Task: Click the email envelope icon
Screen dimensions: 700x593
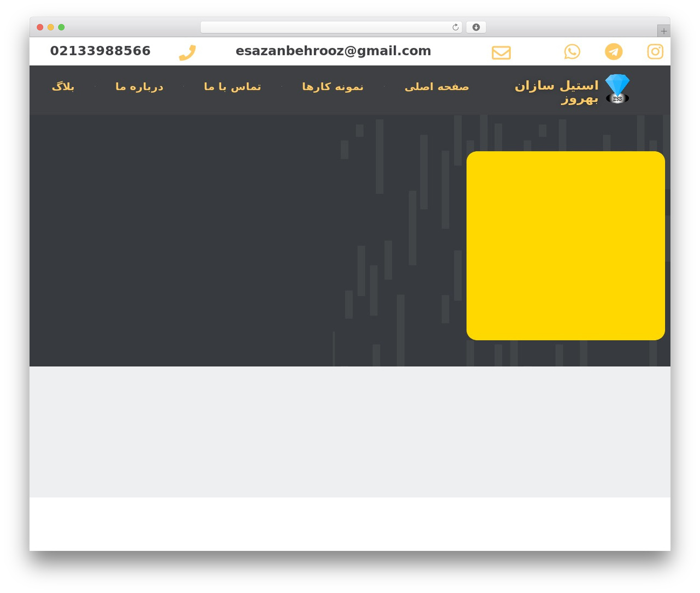Action: click(x=501, y=53)
